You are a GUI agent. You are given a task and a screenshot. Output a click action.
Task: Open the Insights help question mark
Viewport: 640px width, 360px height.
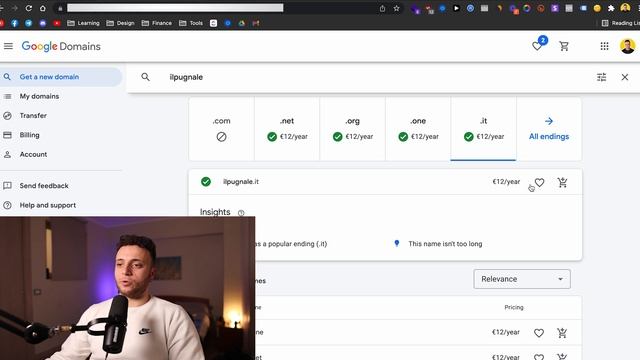(x=241, y=213)
